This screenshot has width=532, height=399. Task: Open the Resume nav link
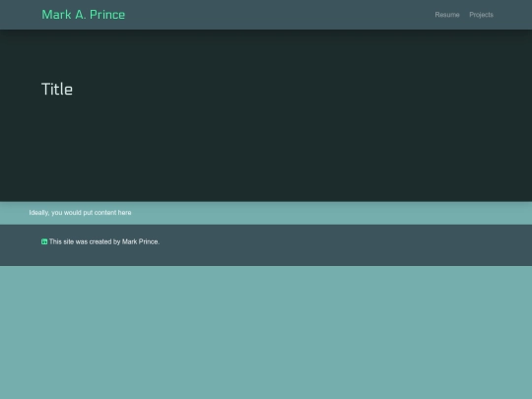(x=447, y=15)
